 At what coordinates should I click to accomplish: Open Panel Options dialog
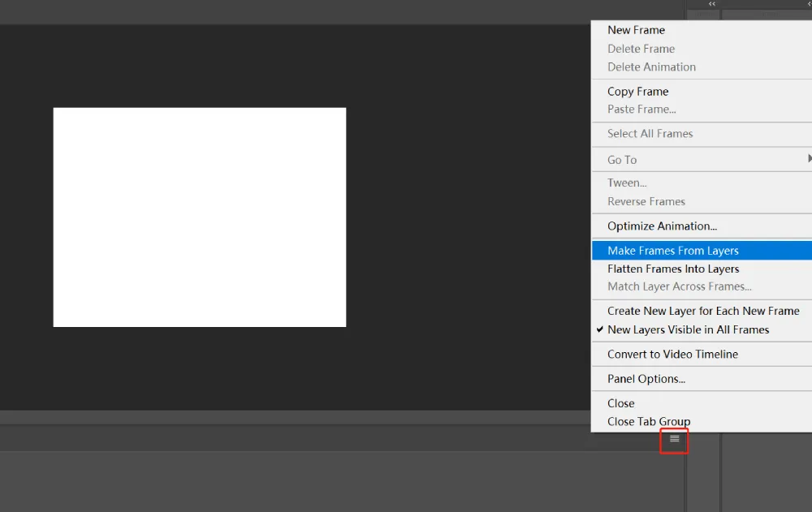click(x=646, y=379)
